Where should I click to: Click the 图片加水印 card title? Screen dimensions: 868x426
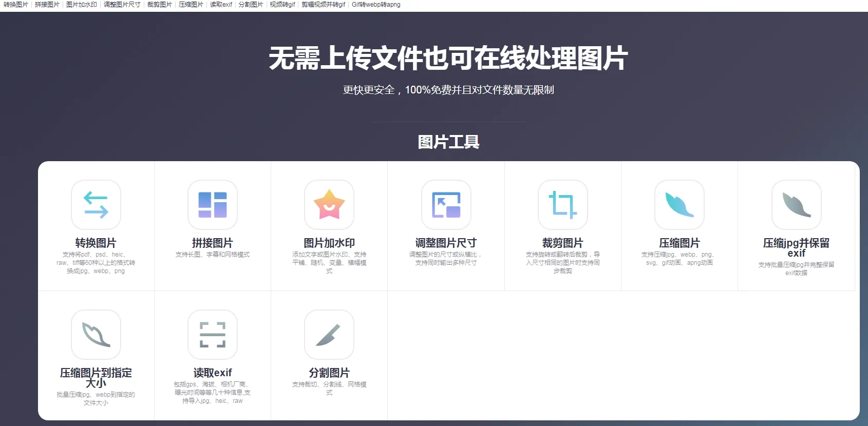[329, 243]
